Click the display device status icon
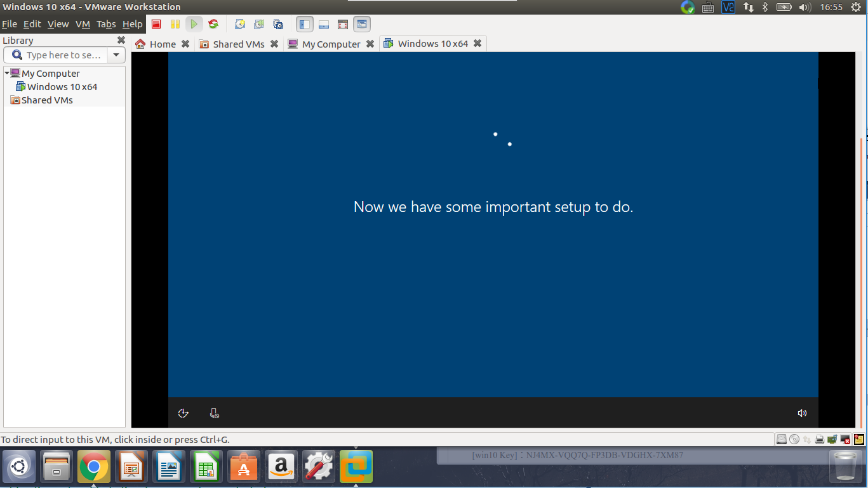 pyautogui.click(x=845, y=439)
